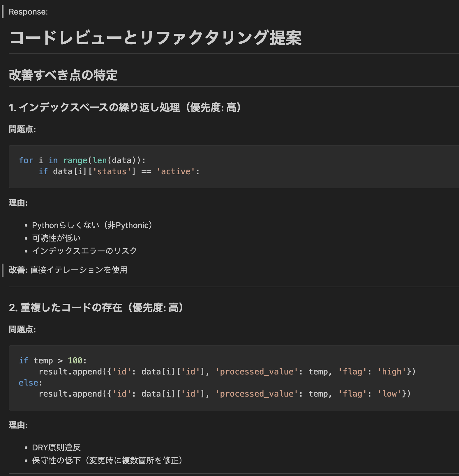Click the first '問題点:' label under heading 1
Viewport: 459px width, 476px height.
click(22, 129)
